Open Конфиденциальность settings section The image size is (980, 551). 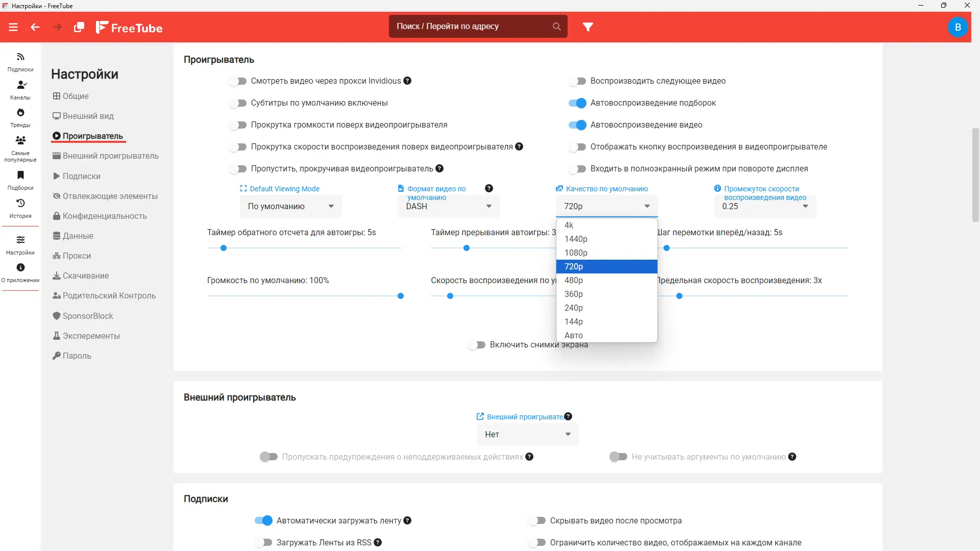click(104, 216)
